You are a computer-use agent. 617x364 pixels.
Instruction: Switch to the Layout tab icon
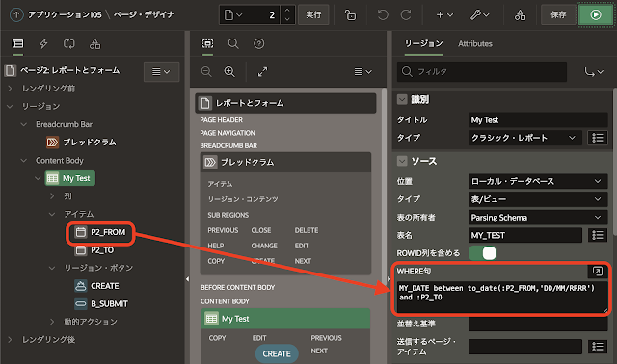click(207, 43)
